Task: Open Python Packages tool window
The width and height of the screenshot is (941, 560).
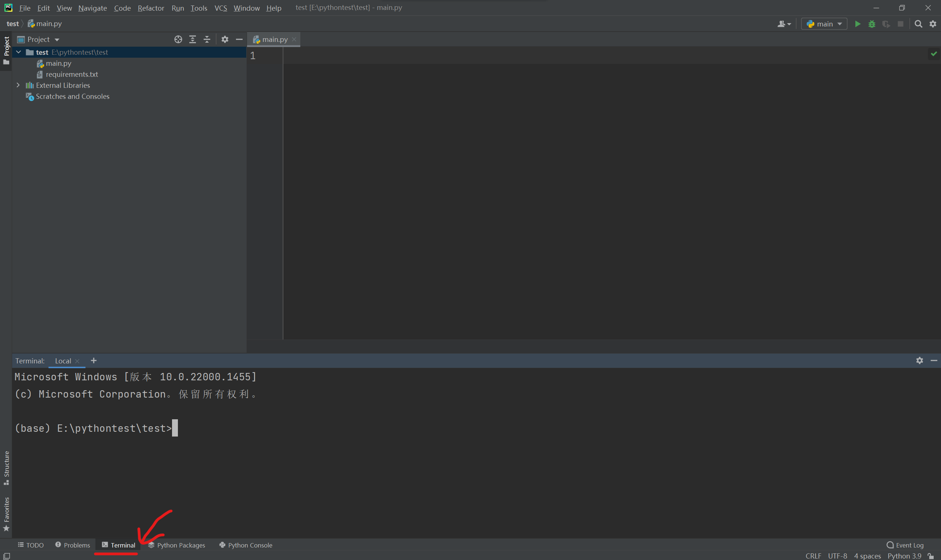Action: (177, 545)
